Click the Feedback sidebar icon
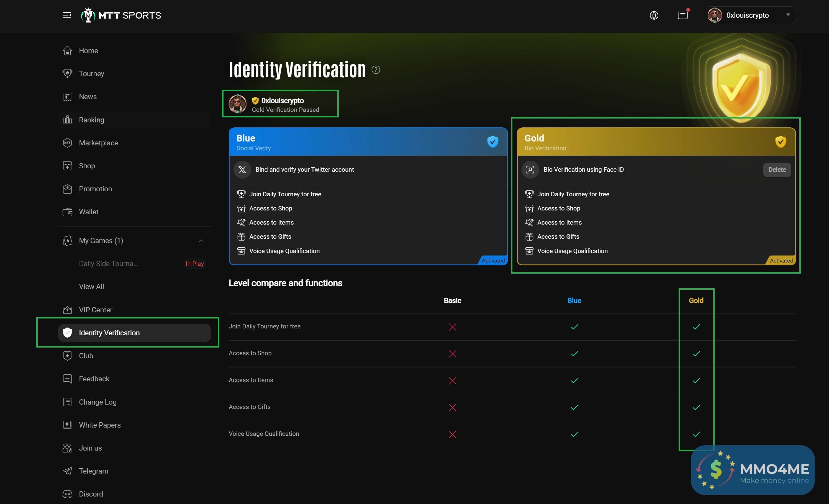 point(67,379)
